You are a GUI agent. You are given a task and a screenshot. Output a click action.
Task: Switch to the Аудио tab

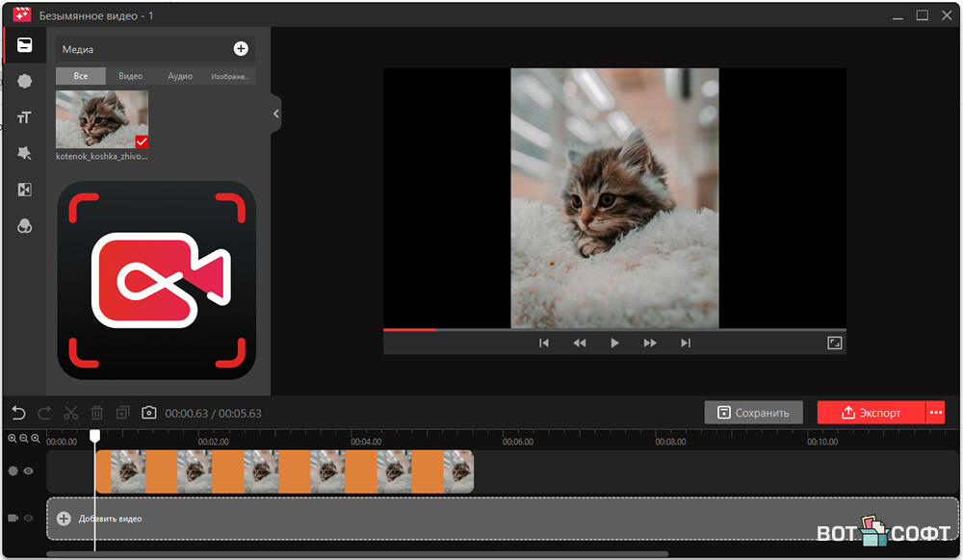tap(180, 76)
